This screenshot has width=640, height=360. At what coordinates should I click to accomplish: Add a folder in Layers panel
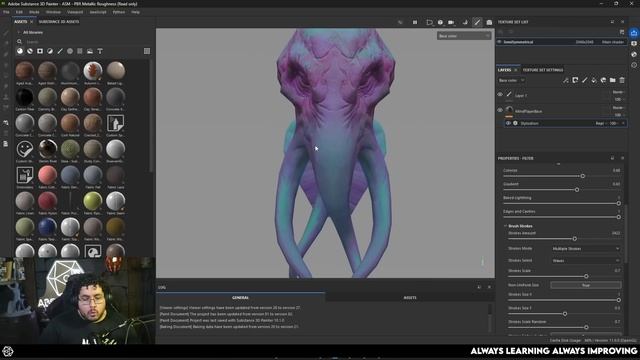point(613,80)
